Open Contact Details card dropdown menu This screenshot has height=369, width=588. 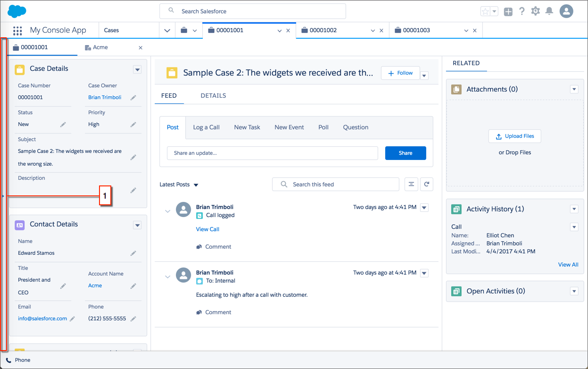[x=137, y=225]
